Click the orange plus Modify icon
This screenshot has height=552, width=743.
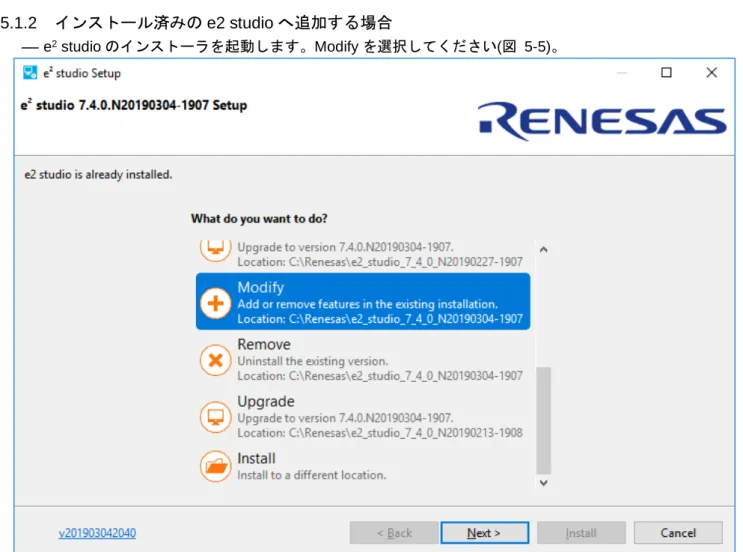tap(216, 303)
